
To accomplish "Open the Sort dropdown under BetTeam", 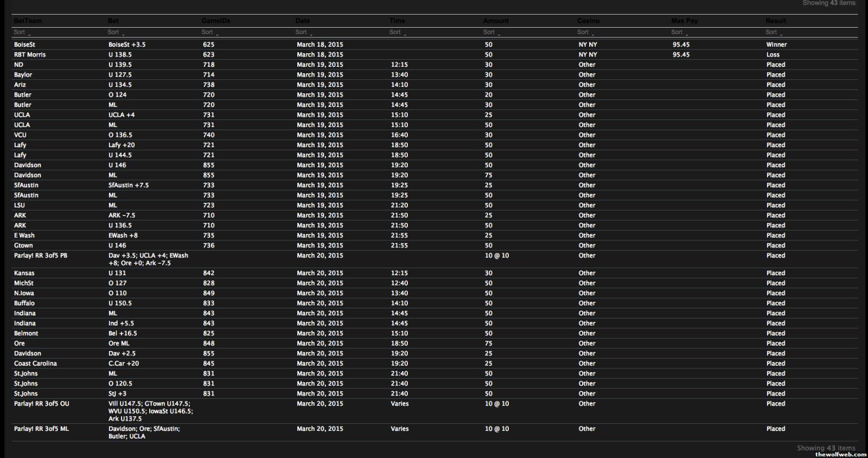I will [x=22, y=33].
